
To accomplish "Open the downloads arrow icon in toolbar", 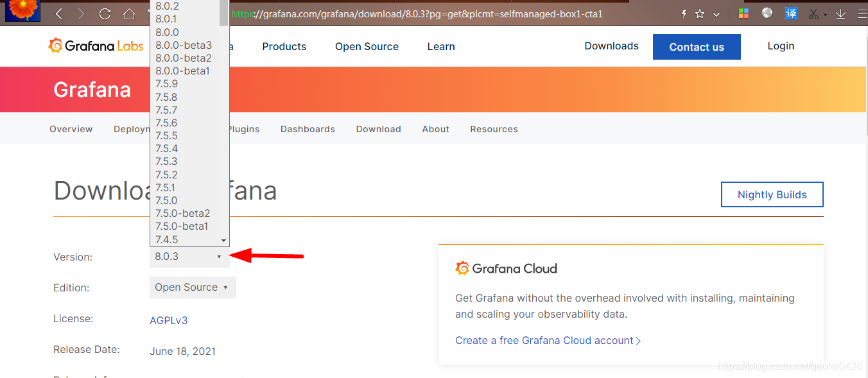I will click(840, 13).
